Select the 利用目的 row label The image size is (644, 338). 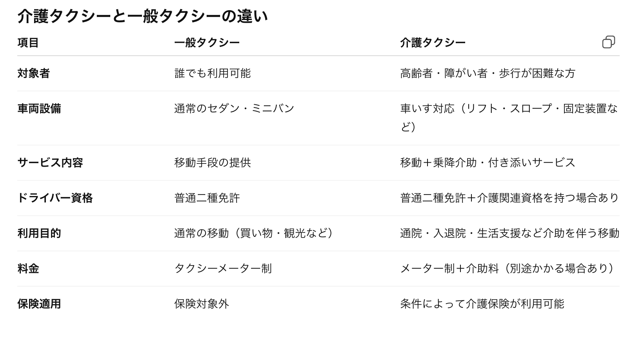click(x=39, y=233)
